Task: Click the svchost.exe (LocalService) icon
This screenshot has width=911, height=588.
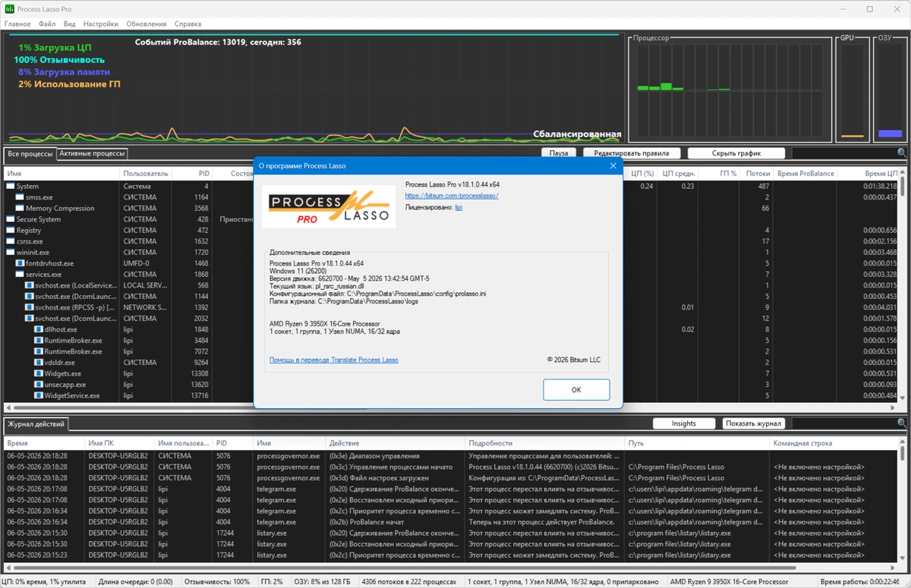Action: (x=29, y=285)
